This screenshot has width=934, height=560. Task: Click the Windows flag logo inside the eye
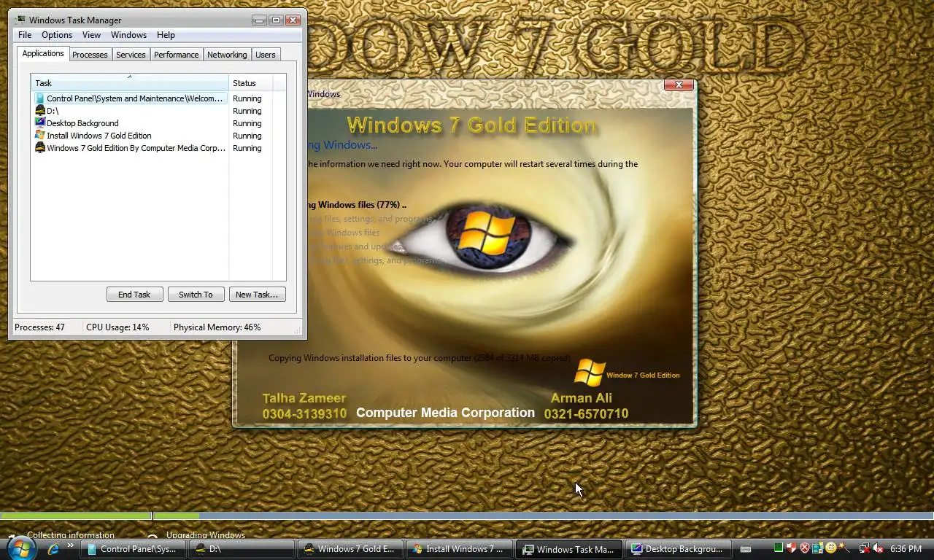pyautogui.click(x=487, y=232)
